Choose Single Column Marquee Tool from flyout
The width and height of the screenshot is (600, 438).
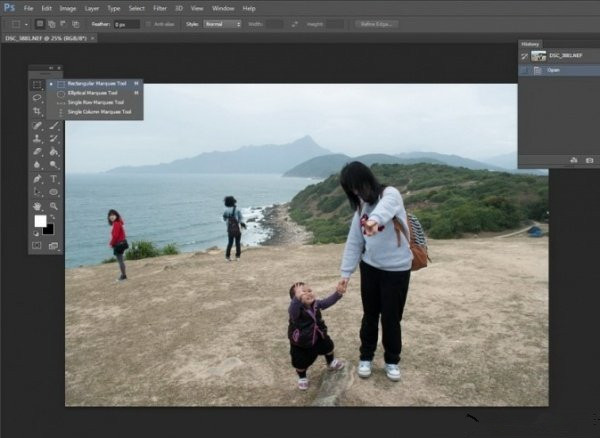click(95, 112)
